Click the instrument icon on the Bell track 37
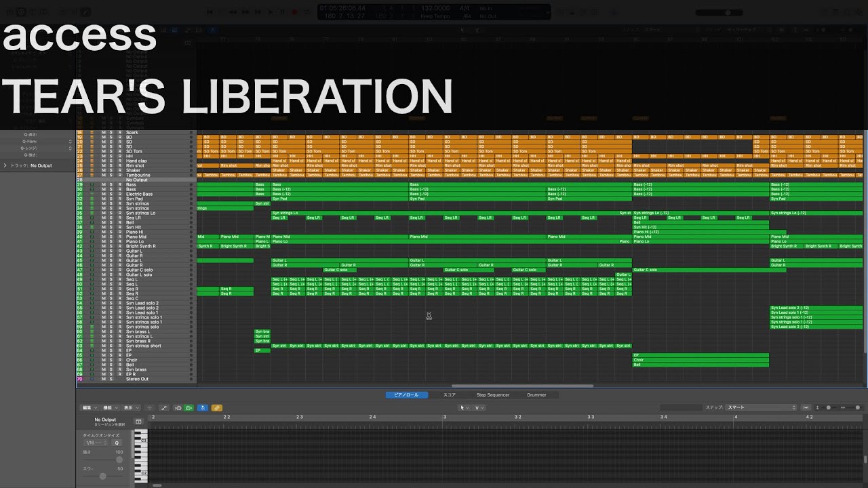The height and width of the screenshot is (488, 868). pos(92,222)
